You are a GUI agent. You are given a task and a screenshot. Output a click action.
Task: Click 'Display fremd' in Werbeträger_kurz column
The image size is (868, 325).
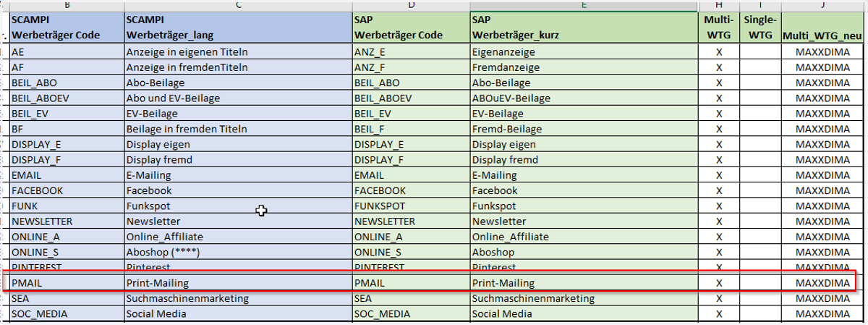(584, 159)
